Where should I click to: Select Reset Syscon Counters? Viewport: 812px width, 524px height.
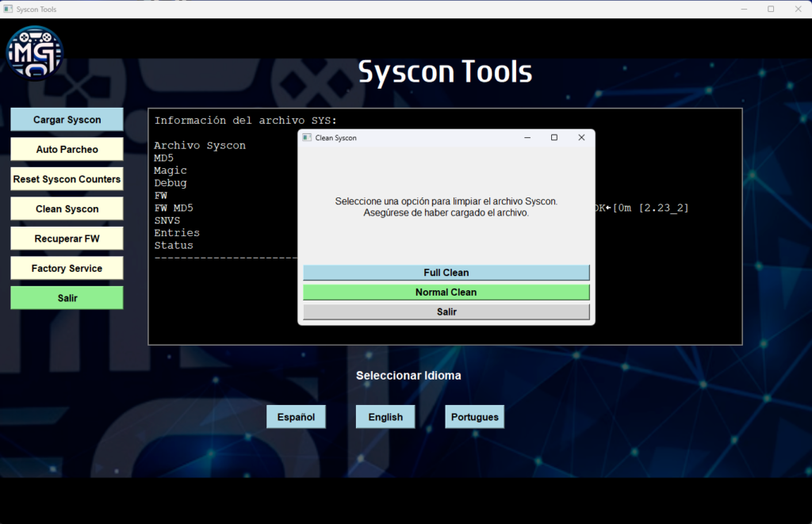point(67,179)
